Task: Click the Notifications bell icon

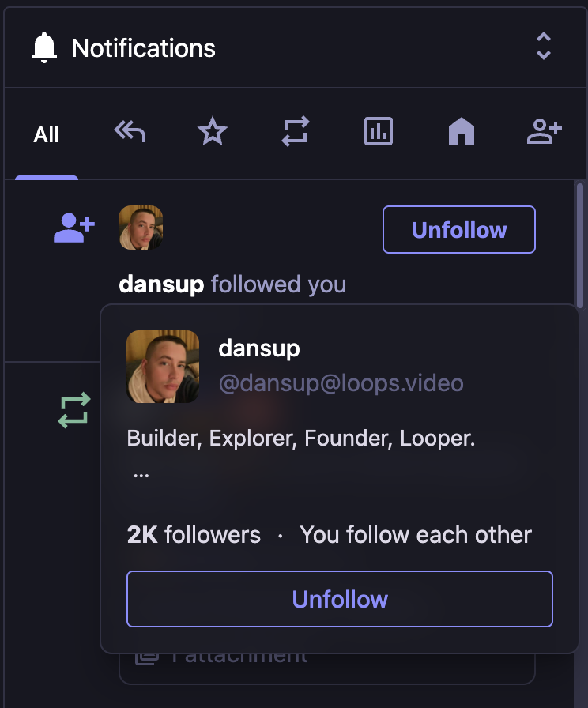Action: [x=45, y=48]
